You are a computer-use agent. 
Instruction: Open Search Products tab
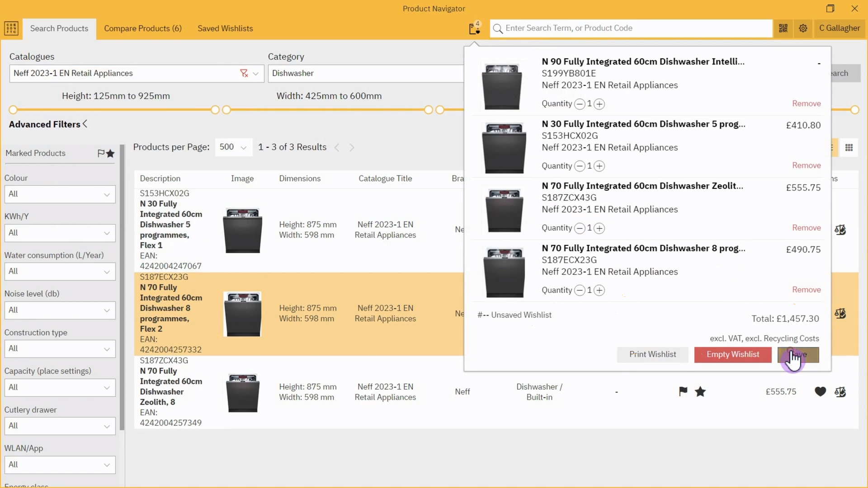[59, 28]
